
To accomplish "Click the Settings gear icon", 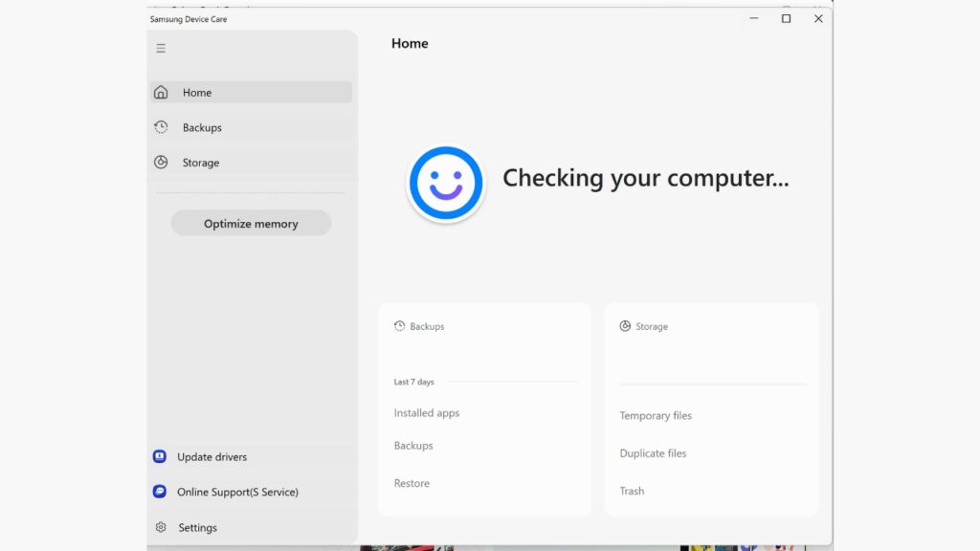I will tap(161, 527).
